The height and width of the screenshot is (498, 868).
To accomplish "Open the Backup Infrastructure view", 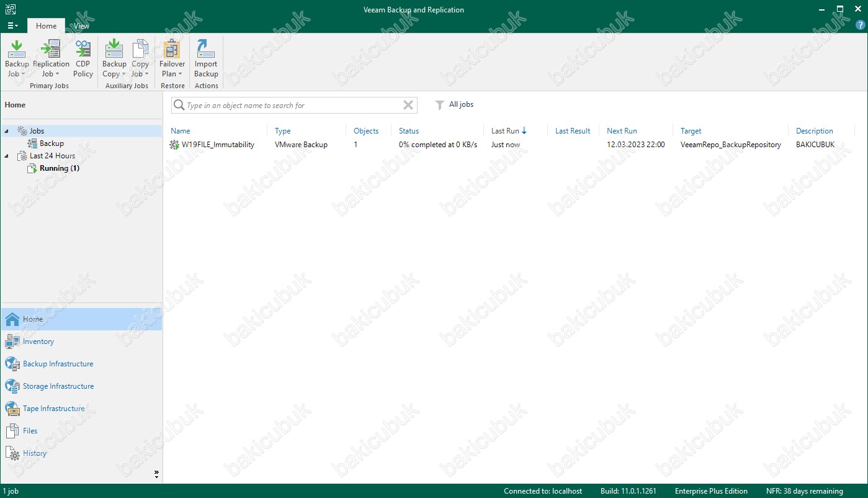I will coord(81,364).
